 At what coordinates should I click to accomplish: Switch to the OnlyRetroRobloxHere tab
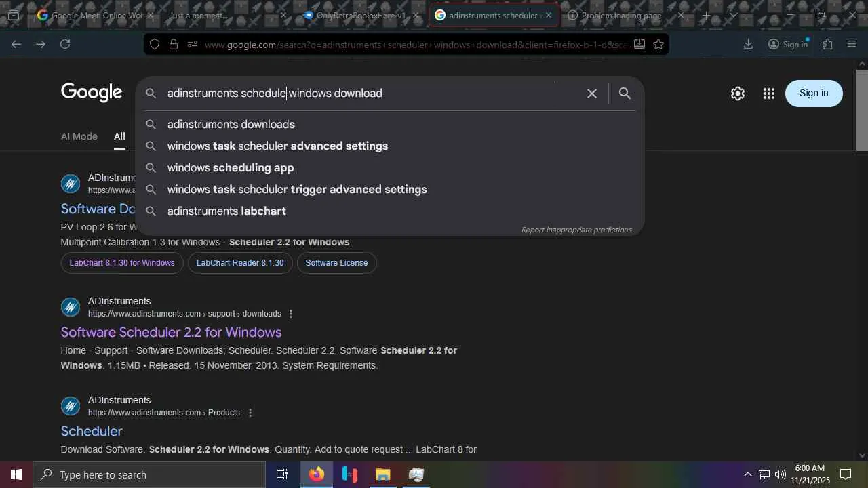[x=359, y=15]
